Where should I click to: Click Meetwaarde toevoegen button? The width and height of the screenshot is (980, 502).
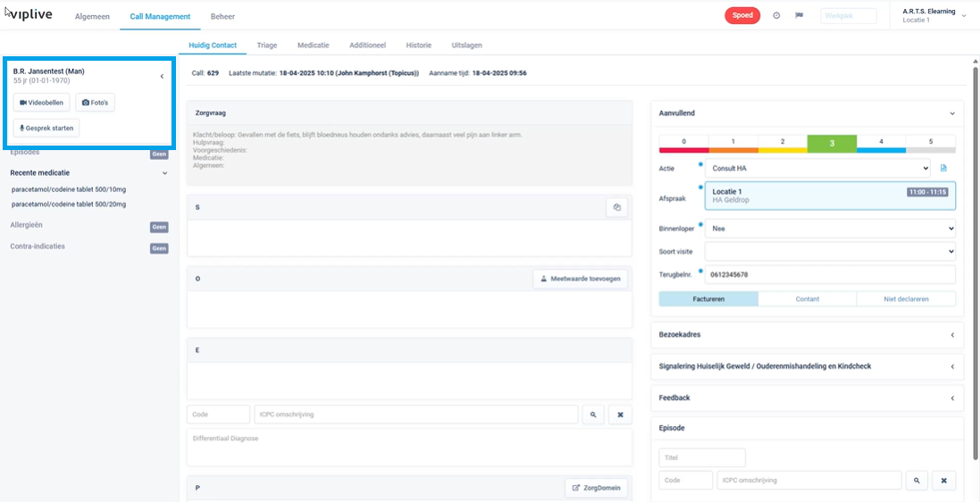(580, 279)
